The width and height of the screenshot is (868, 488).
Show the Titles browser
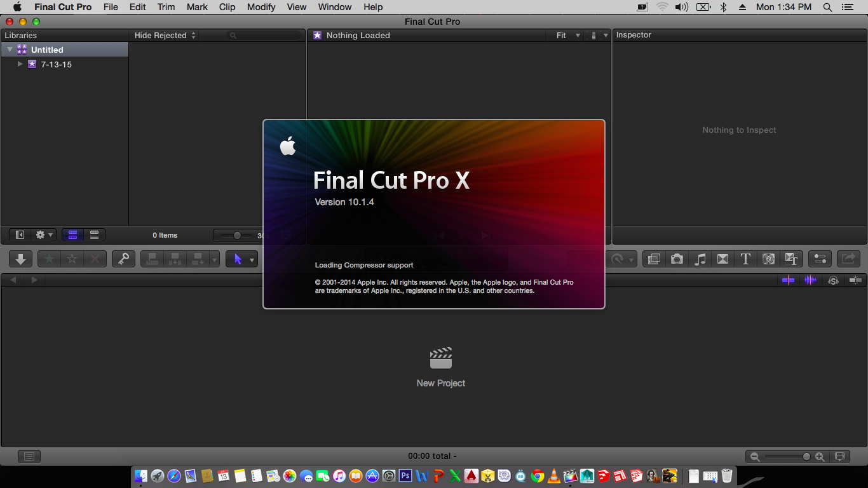point(745,259)
